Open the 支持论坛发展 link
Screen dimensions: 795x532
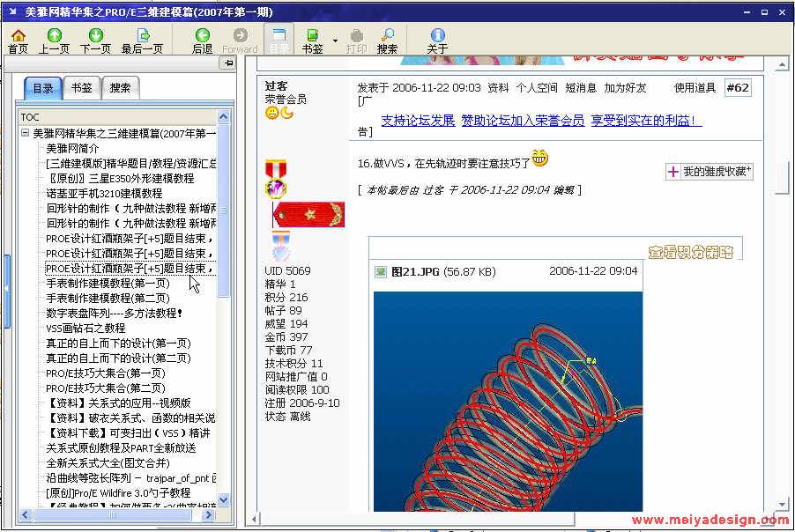click(418, 121)
